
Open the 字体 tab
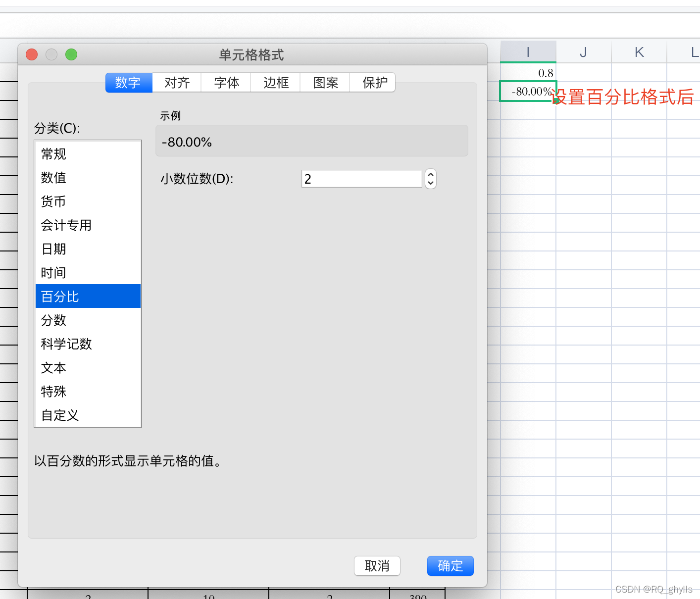226,83
